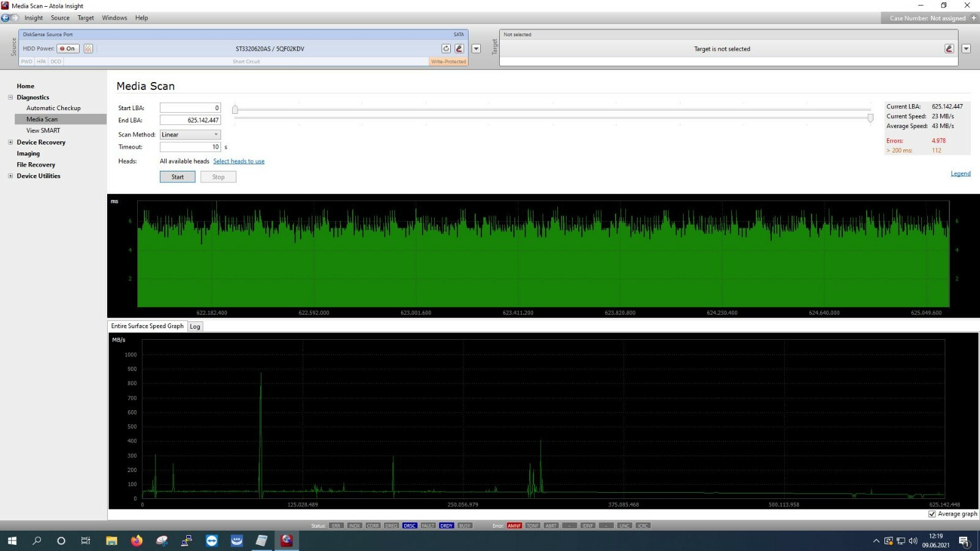This screenshot has height=551, width=980.
Task: Click the PWD indicator on source
Action: click(x=27, y=61)
